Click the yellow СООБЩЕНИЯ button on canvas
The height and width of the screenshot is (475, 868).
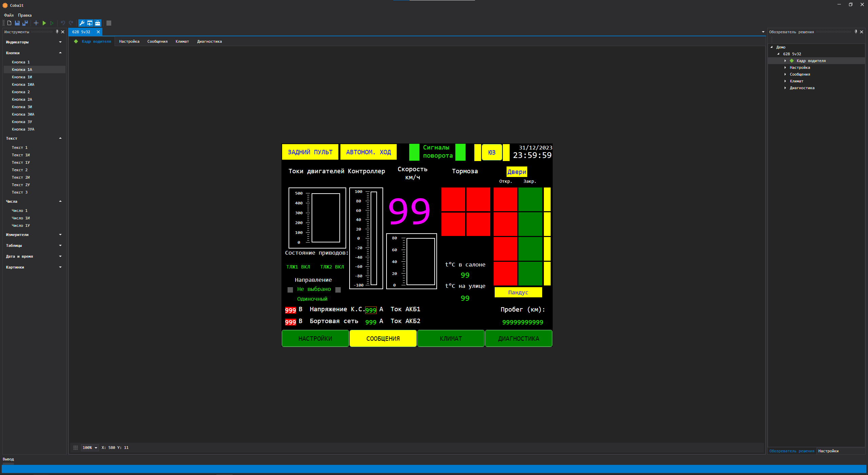click(x=383, y=338)
